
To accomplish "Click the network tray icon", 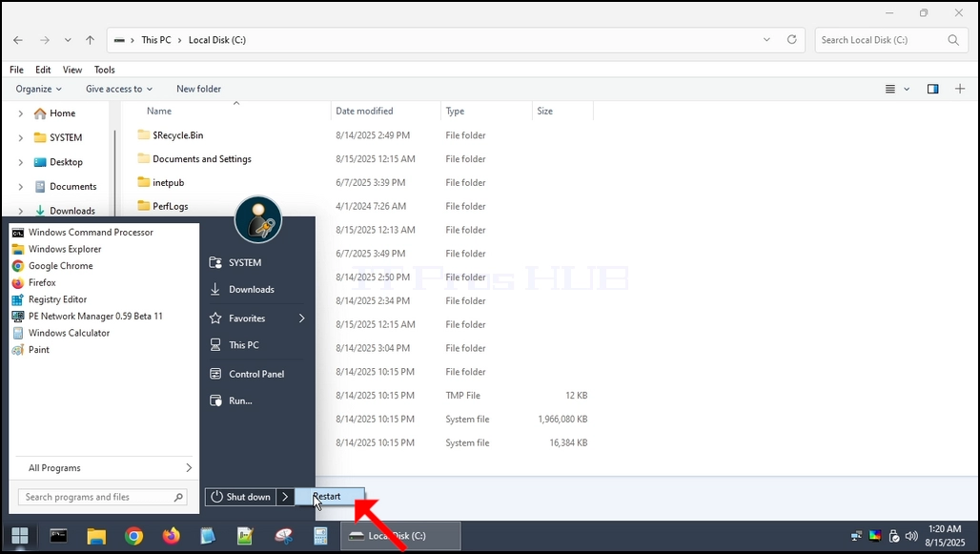I will tap(856, 536).
